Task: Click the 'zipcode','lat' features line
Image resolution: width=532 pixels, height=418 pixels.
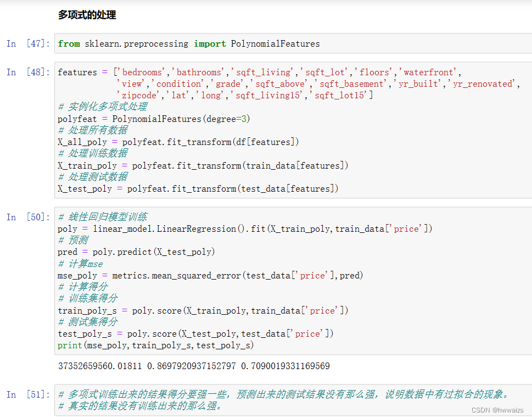Action: 245,96
